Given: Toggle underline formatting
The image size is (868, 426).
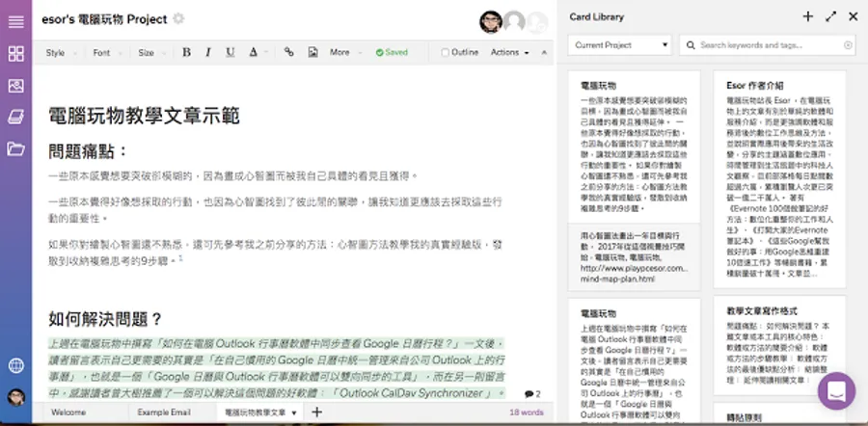Looking at the screenshot, I should (231, 53).
